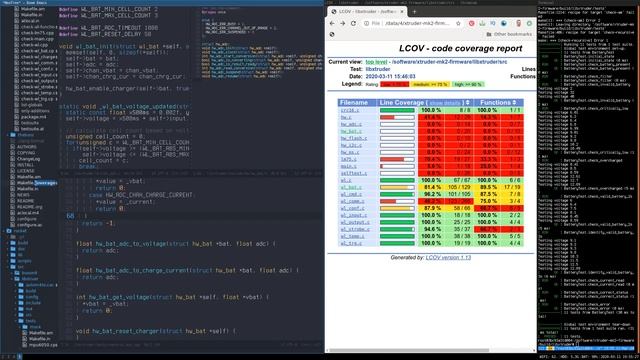
Task: Click file icon beside ChangeLog in Emacs tree
Action: (x=12, y=159)
